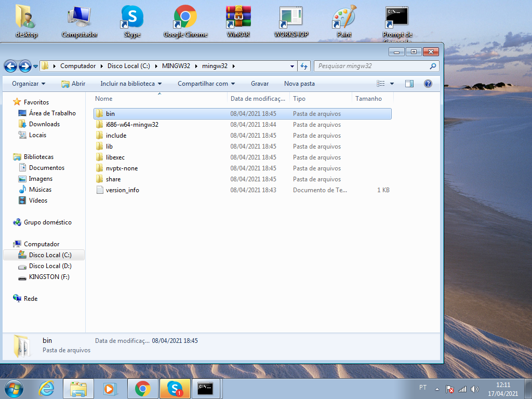Open Google Chrome desktop shortcut

coord(185,21)
